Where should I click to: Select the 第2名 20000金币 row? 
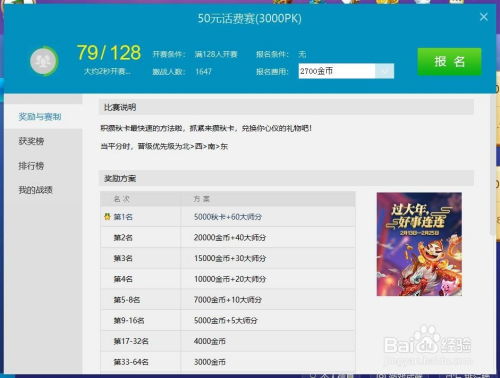(x=228, y=237)
